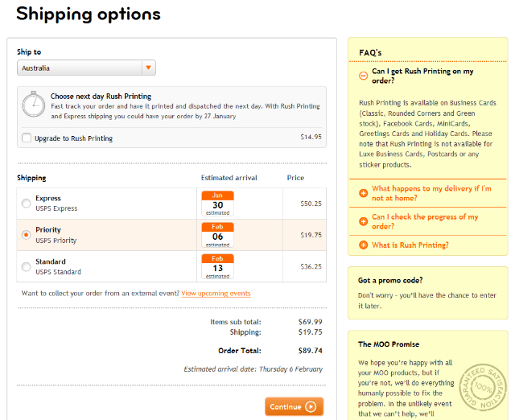Expand 'What is Rush Printing?' question
The height and width of the screenshot is (420, 515).
410,245
